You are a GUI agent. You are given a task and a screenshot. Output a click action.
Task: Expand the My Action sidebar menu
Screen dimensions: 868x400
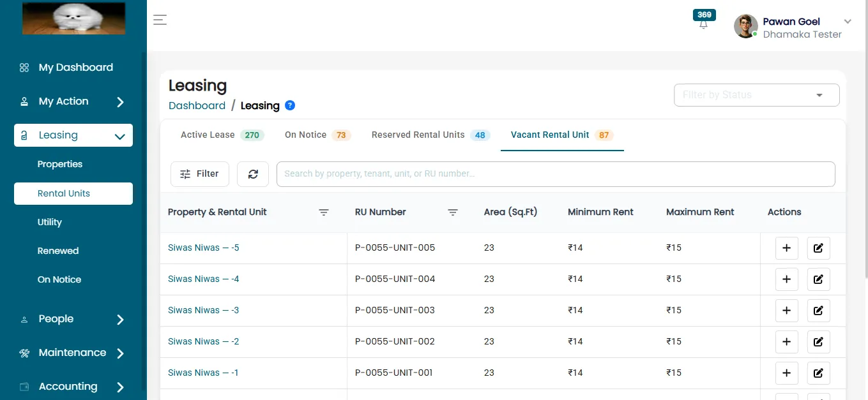pos(73,101)
